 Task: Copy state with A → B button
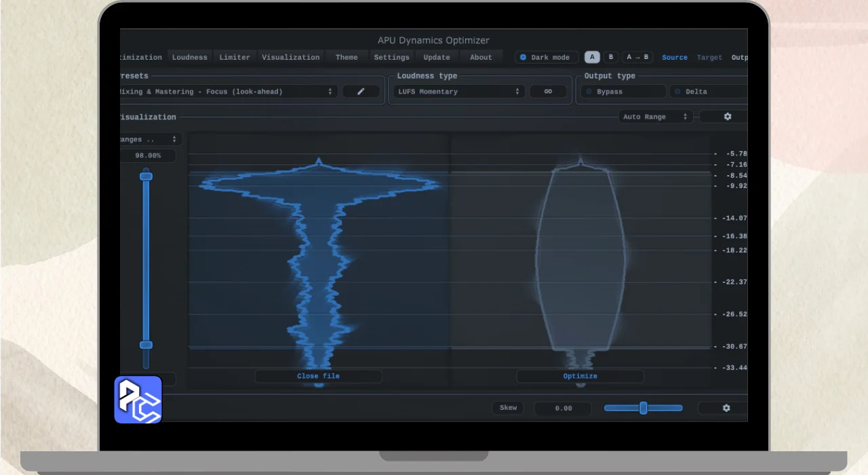click(637, 58)
